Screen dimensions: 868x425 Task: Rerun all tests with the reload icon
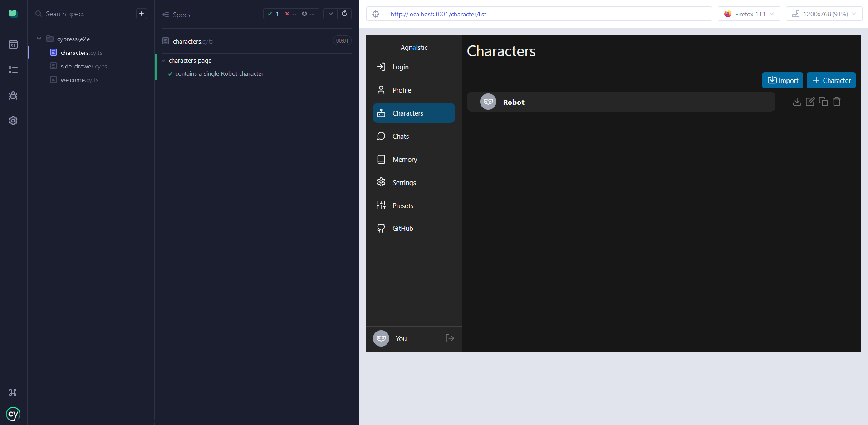coord(344,14)
